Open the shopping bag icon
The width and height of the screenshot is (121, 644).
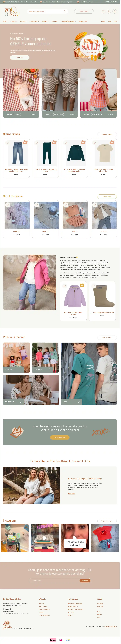[x=114, y=11]
